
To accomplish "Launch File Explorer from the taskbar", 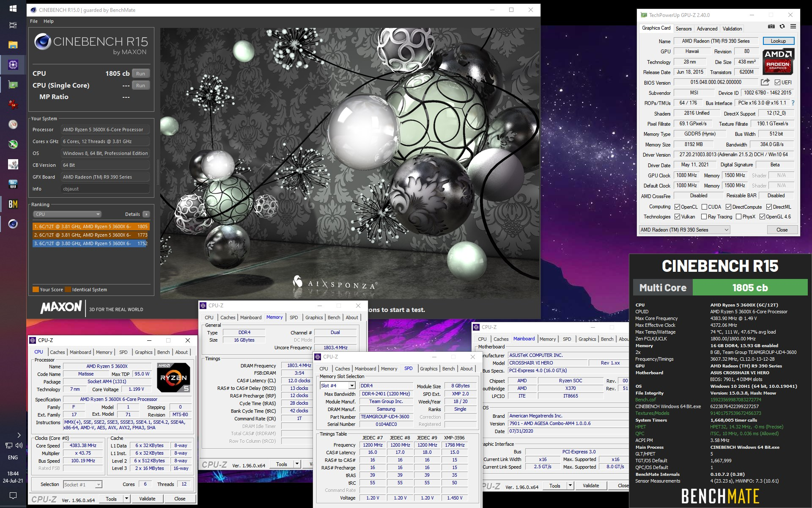I will pos(13,45).
